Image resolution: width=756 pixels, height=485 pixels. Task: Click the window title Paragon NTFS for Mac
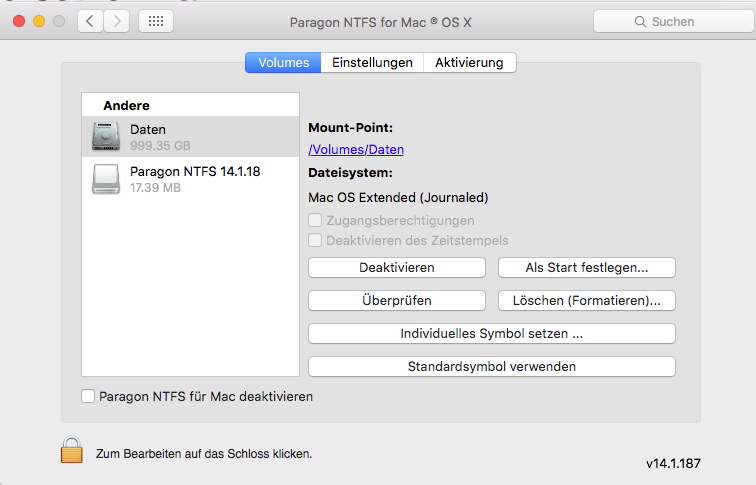click(x=380, y=22)
